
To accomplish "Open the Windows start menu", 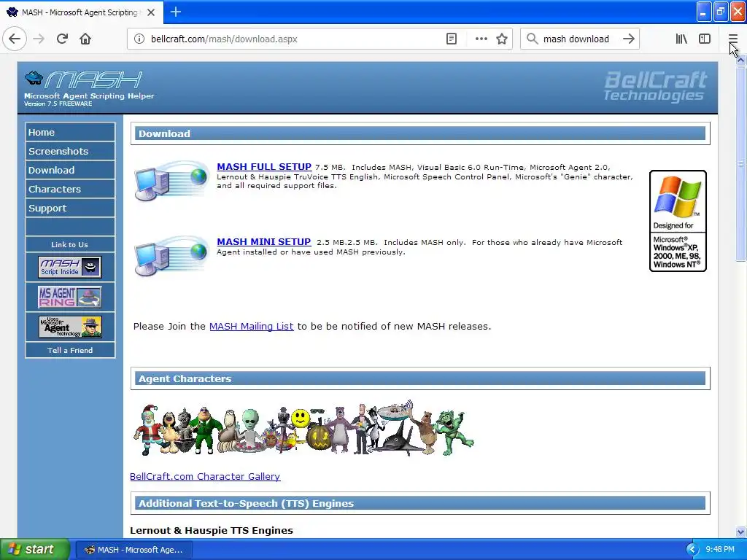I will (x=35, y=549).
